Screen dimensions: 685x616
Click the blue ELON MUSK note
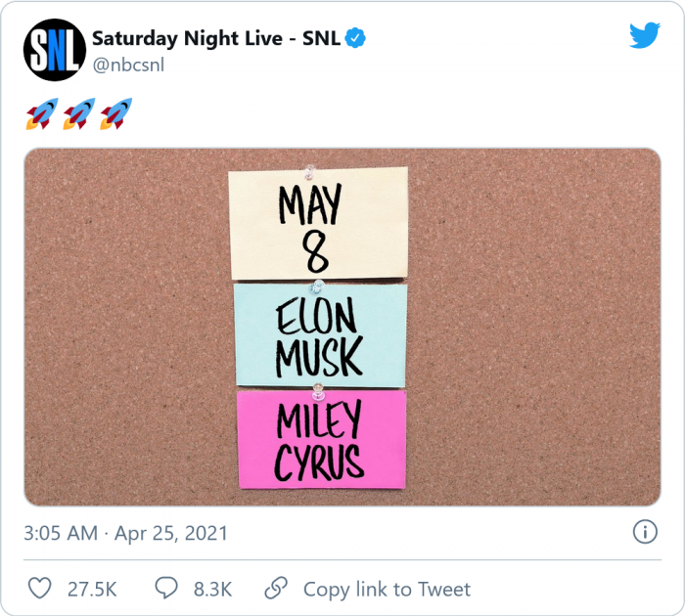pos(319,334)
